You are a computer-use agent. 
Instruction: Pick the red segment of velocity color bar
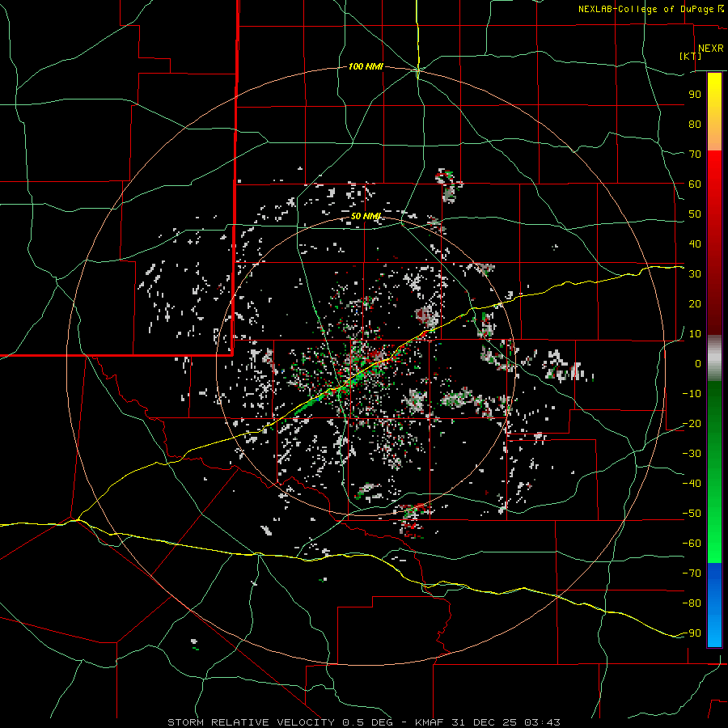click(x=714, y=243)
